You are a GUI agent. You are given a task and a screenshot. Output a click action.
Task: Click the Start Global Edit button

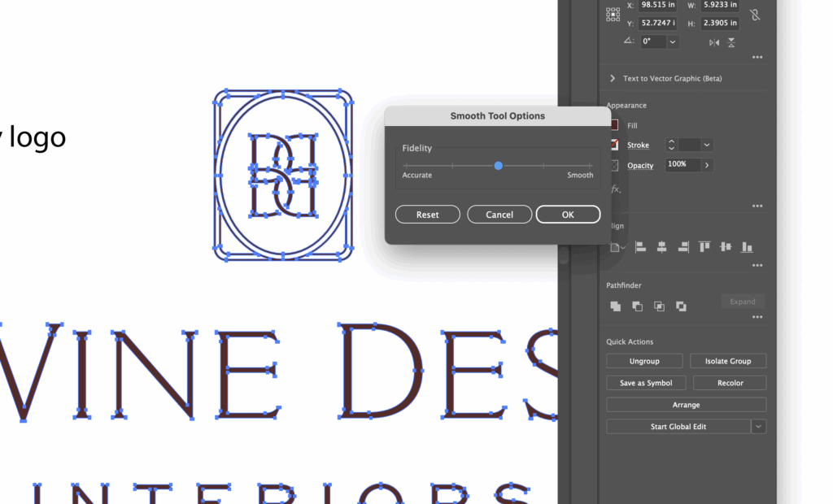point(678,427)
